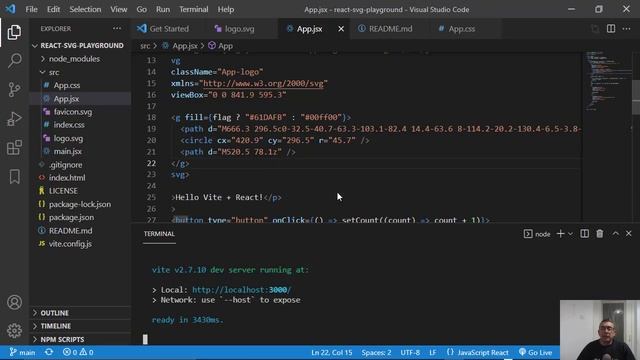Open main.jsx in the explorer

pos(67,151)
